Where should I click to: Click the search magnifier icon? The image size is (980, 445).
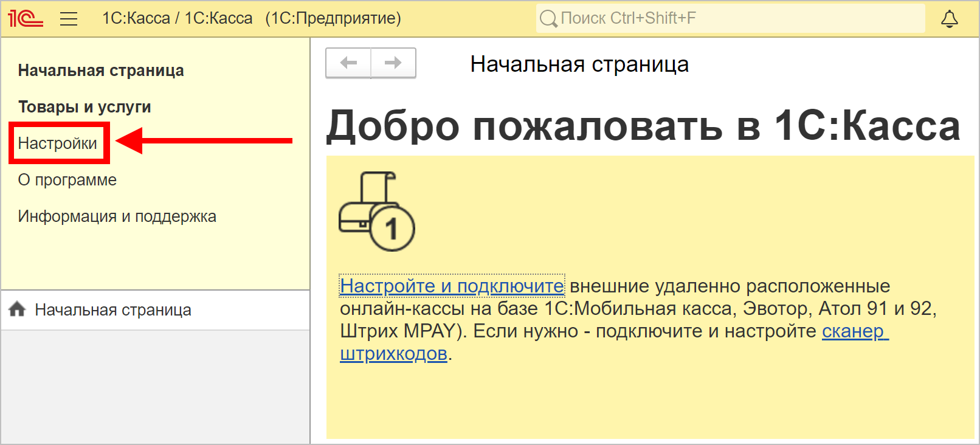pyautogui.click(x=548, y=19)
